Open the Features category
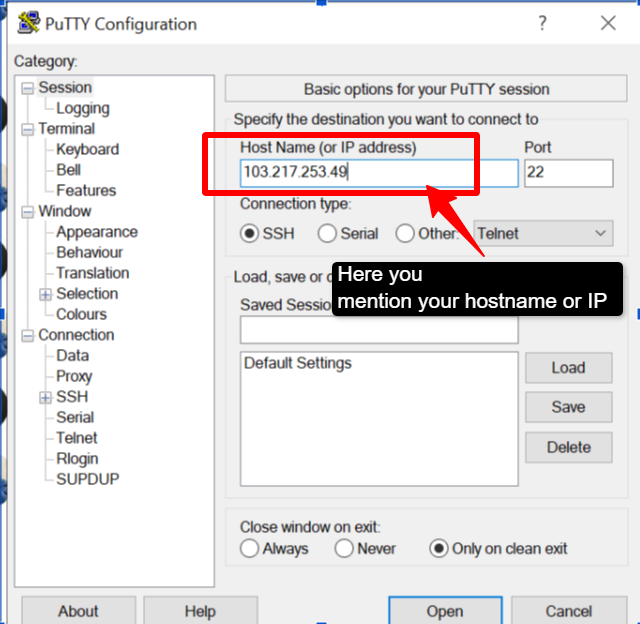 click(86, 191)
